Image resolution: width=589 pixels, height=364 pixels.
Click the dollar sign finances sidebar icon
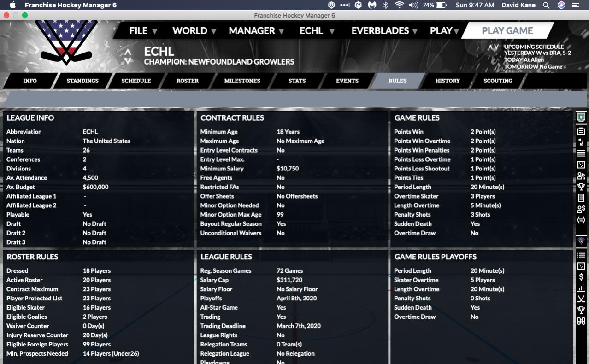coord(581,277)
